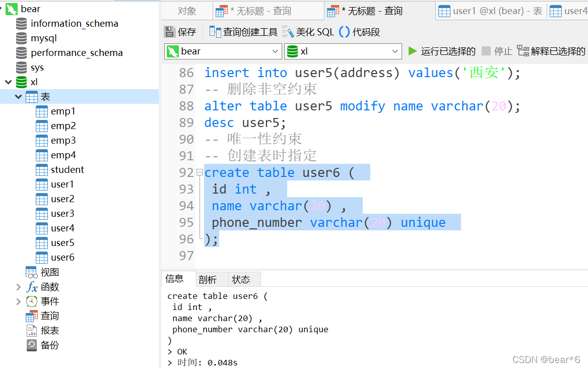Click green 运行已选择的 run arrow icon

click(x=413, y=51)
